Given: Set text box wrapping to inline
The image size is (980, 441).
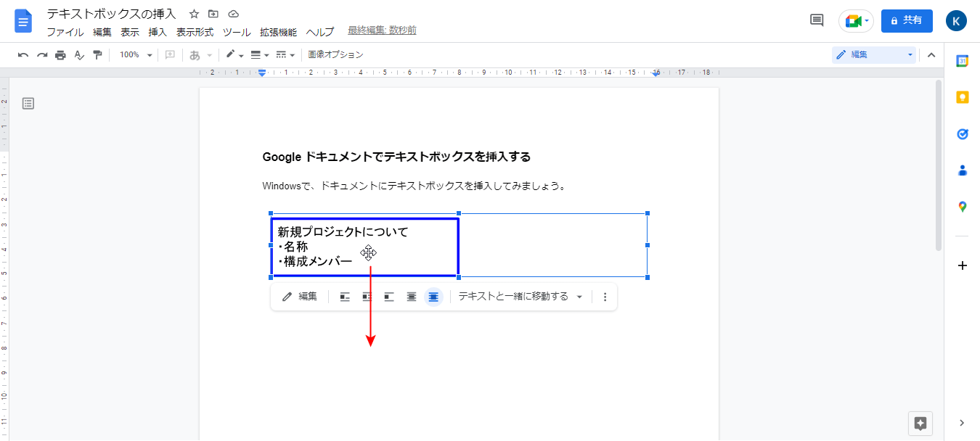Looking at the screenshot, I should (345, 297).
